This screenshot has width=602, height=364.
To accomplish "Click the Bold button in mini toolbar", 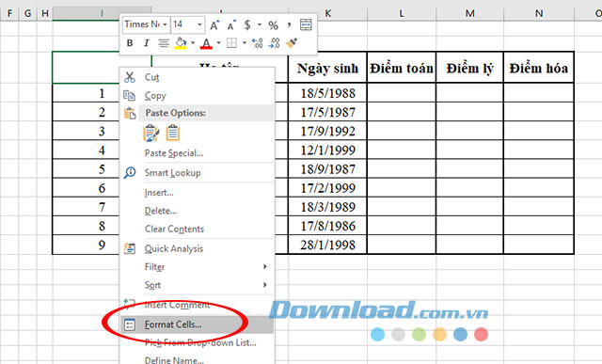I will pyautogui.click(x=130, y=43).
